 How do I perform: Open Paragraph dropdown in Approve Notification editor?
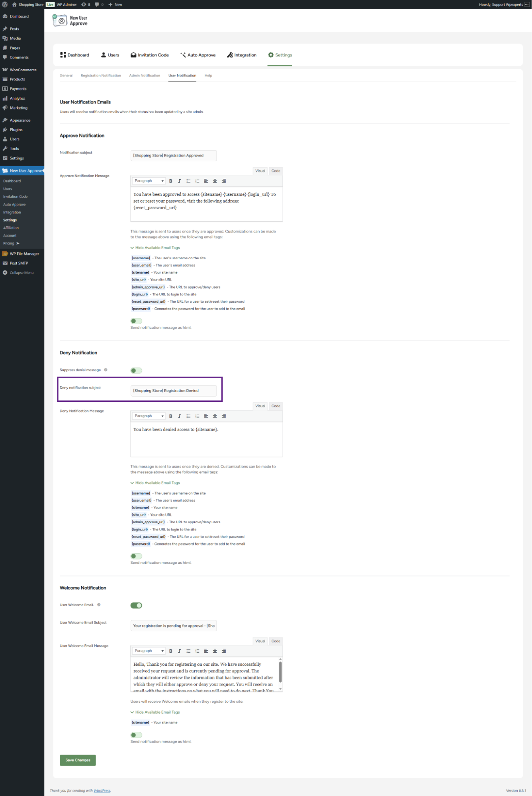point(149,181)
